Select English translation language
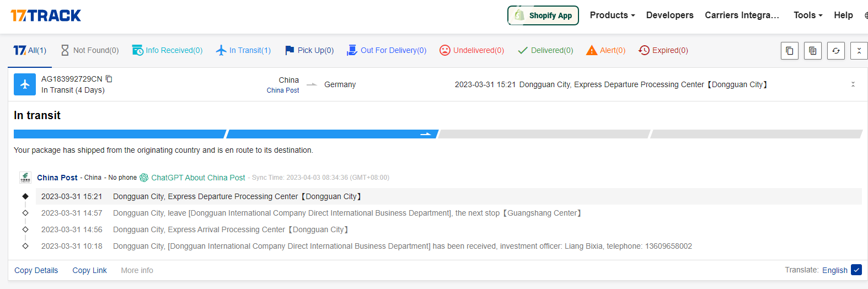The image size is (868, 289). [x=834, y=270]
